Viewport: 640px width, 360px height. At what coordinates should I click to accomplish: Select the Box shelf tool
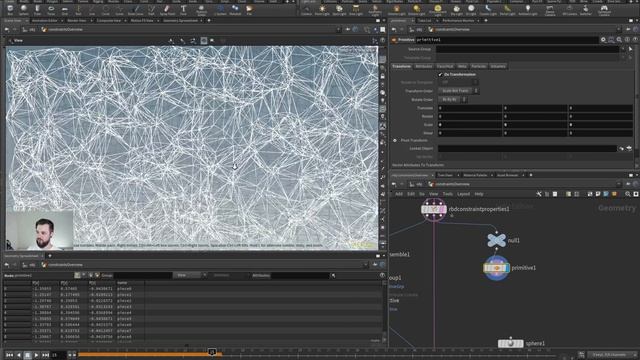[10, 9]
